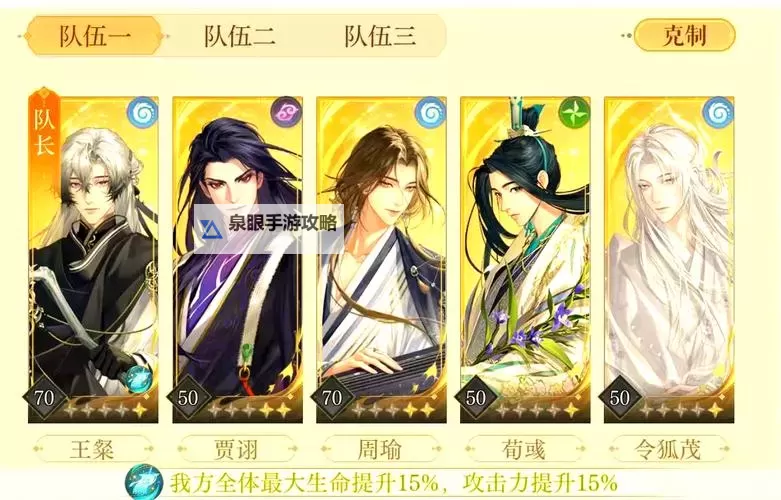Select the 王粲 character card
This screenshot has width=781, height=500.
tap(93, 260)
